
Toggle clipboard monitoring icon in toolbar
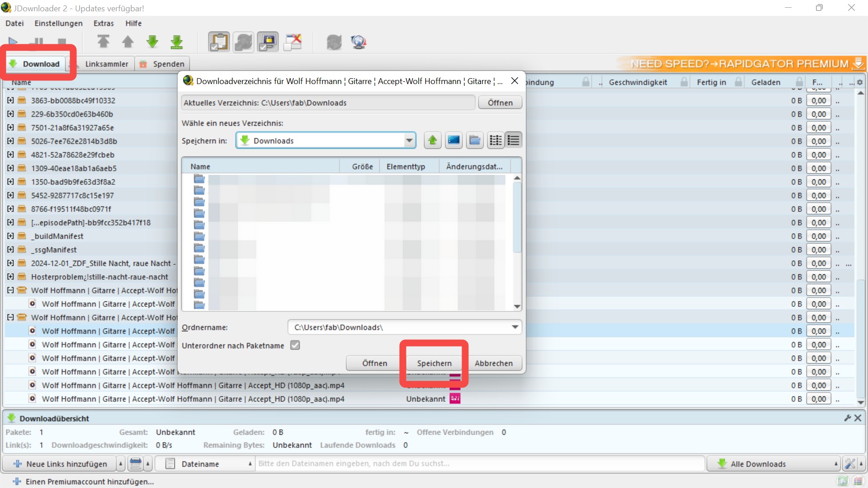click(219, 42)
